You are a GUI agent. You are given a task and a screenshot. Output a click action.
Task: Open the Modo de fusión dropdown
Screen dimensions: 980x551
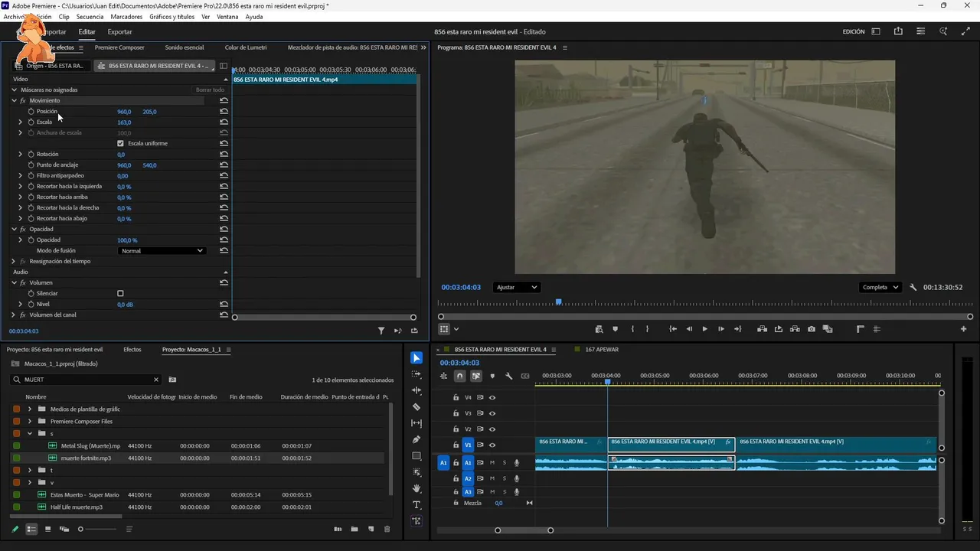click(x=162, y=251)
